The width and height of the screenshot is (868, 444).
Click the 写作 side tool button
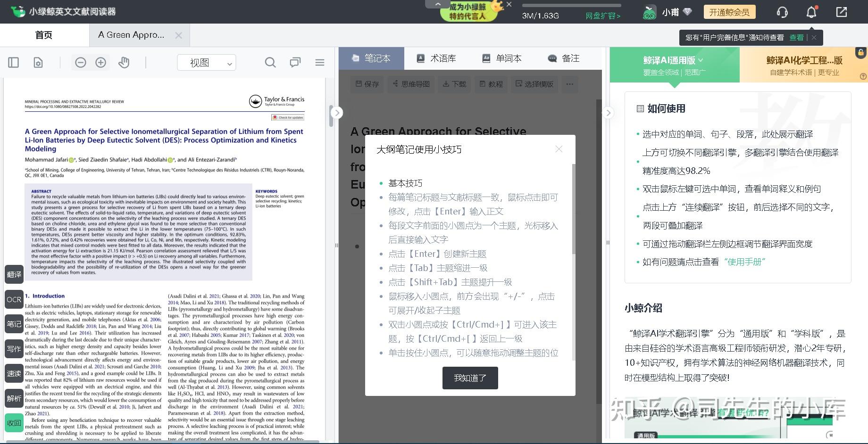click(14, 349)
